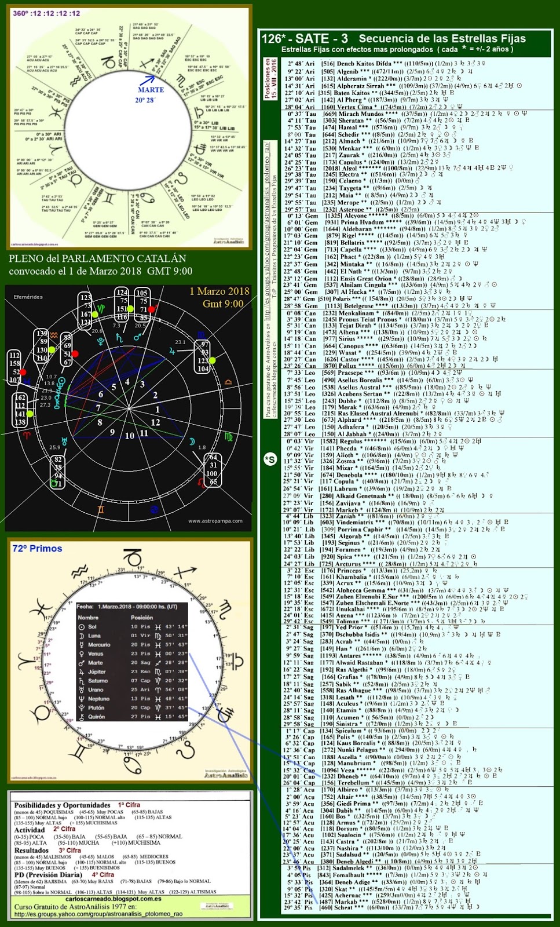Click the 124 75 151 116 number box
Screen dimensions: 560x927
pos(122,305)
